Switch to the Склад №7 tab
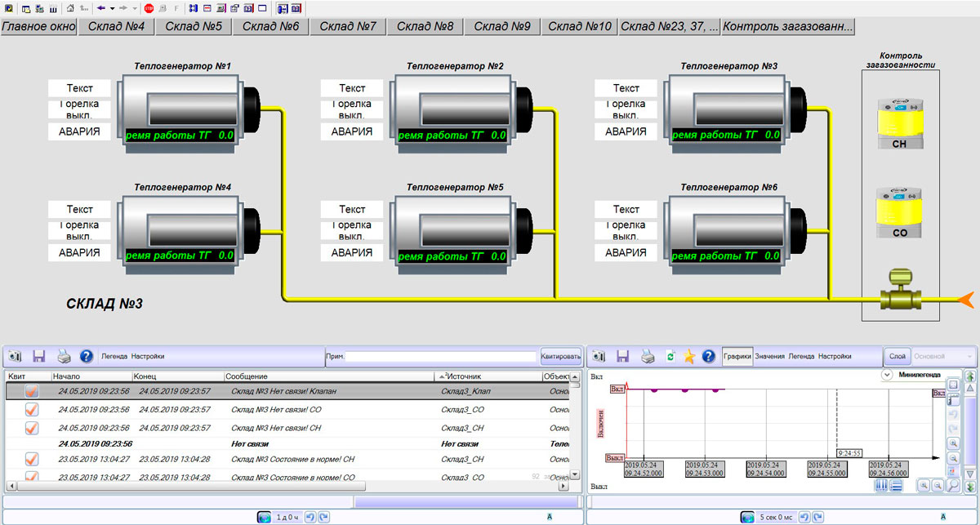This screenshot has height=525, width=980. click(x=347, y=26)
